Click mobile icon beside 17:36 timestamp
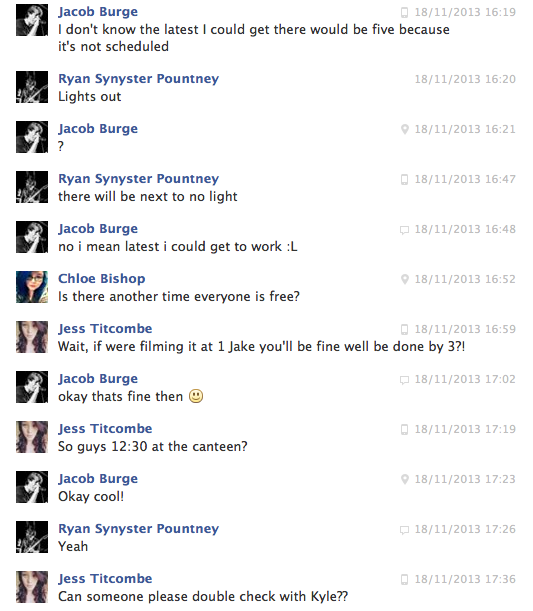 point(404,579)
